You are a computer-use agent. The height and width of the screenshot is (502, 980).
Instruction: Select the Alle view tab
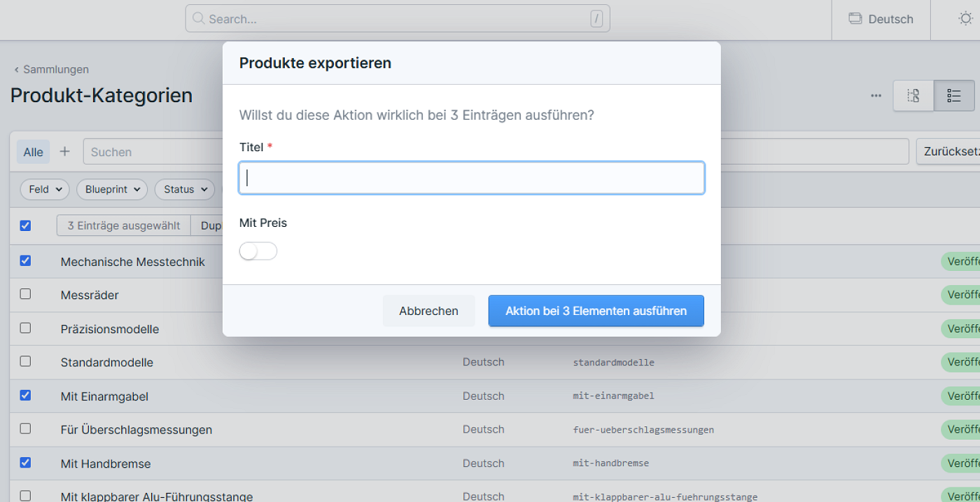[x=33, y=152]
